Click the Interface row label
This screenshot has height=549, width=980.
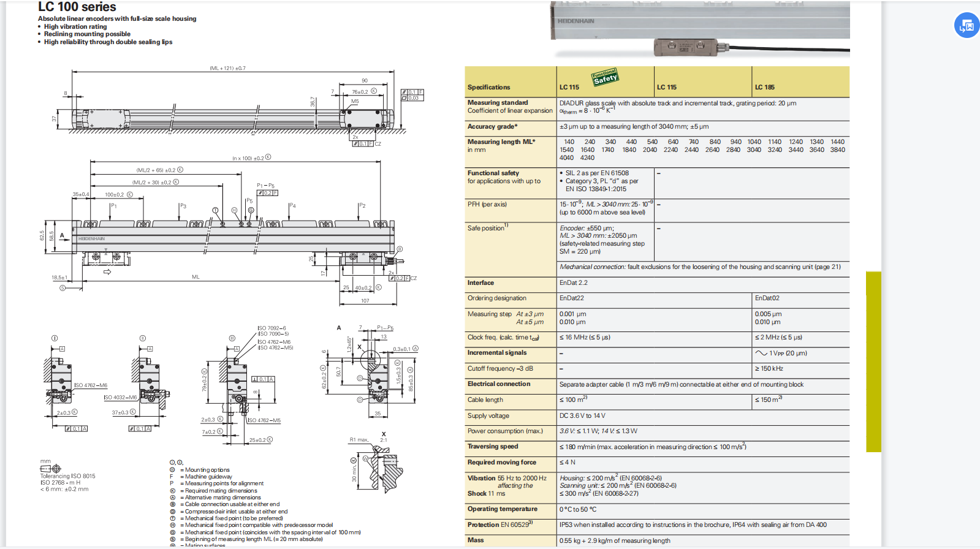point(481,283)
